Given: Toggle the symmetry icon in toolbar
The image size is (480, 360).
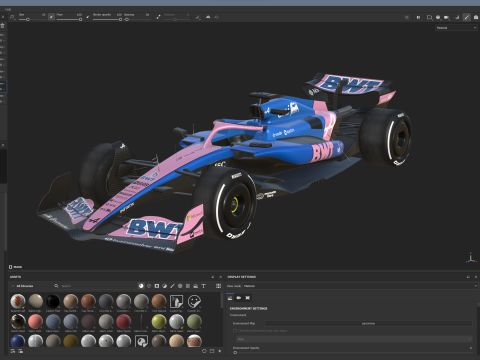Looking at the screenshot, I should 158,16.
